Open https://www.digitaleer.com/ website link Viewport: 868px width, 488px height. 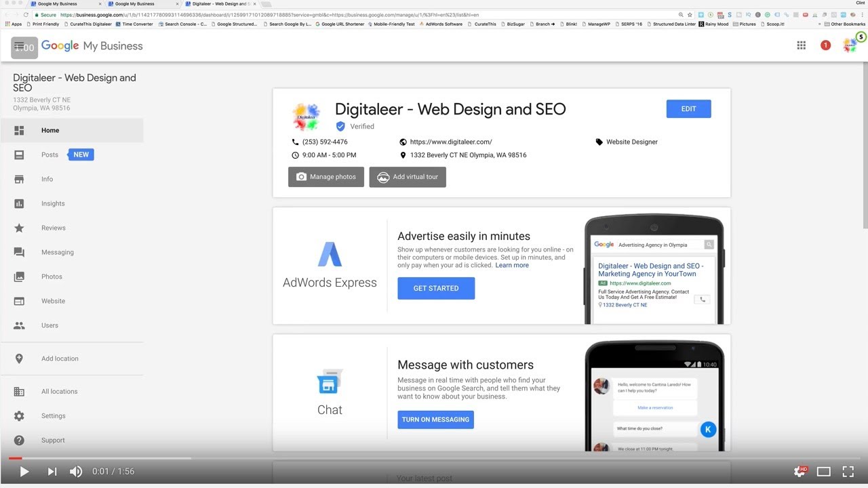pos(451,142)
